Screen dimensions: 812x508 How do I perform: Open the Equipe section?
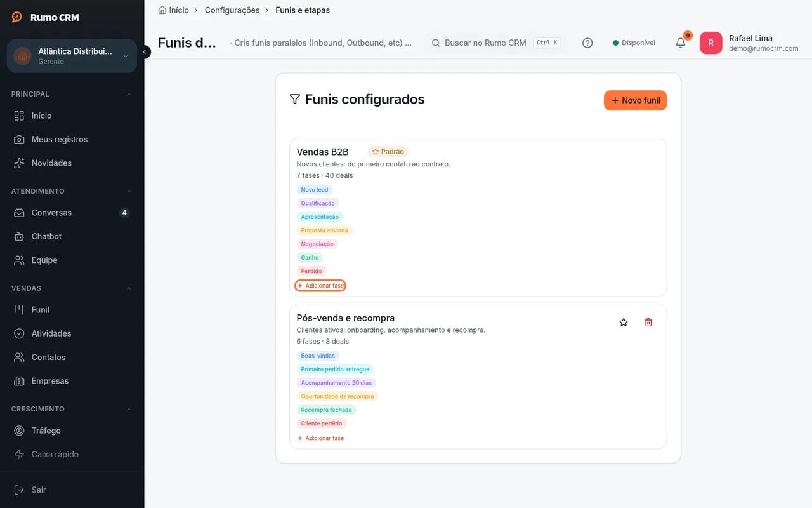72,260
